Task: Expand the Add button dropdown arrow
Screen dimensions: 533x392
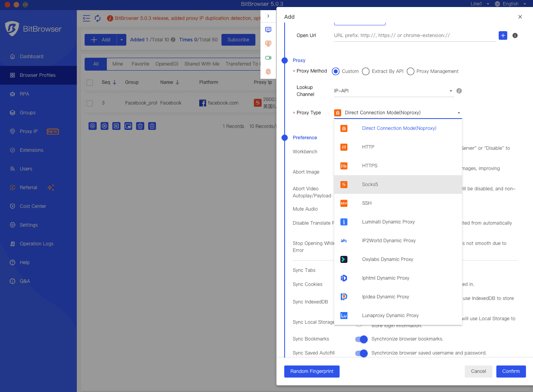Action: click(121, 40)
